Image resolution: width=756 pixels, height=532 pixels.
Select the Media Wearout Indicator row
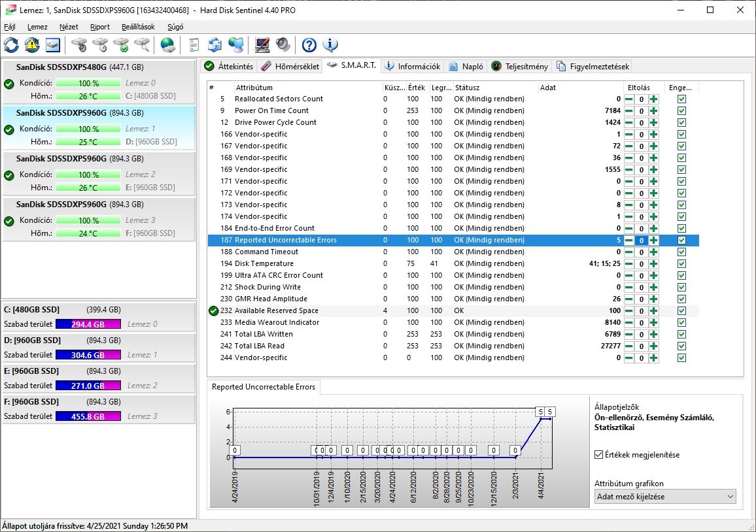pyautogui.click(x=453, y=322)
